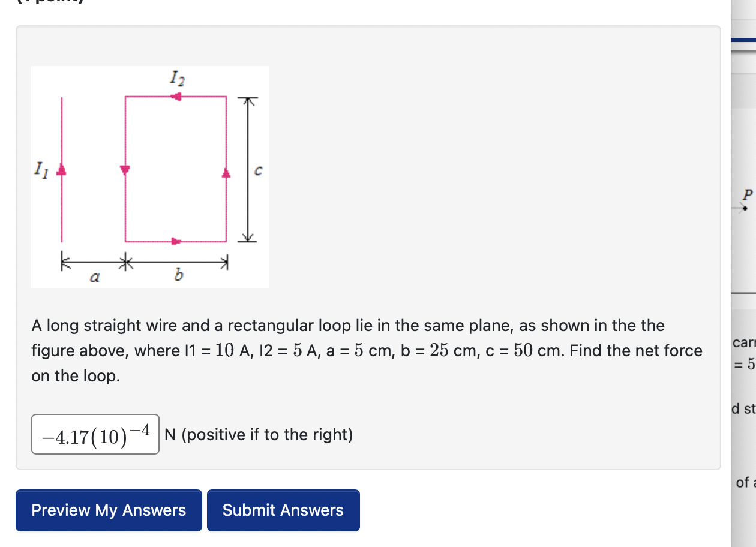Screen dimensions: 756x547
Task: Click the dimension label c right of loop
Action: click(257, 172)
